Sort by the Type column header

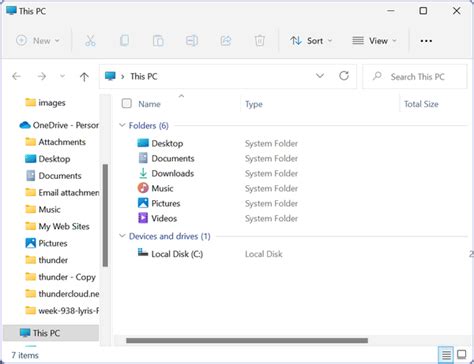254,104
